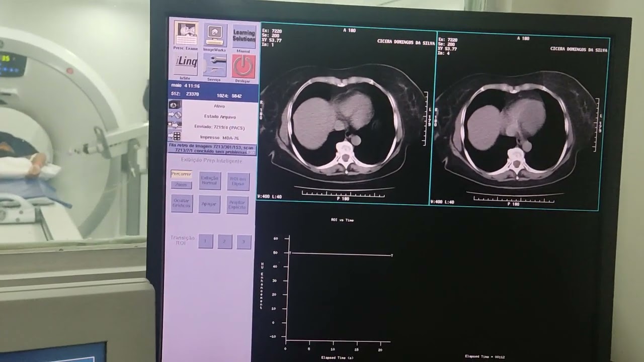Select the Zoom mode button
644x362 pixels.
[181, 185]
